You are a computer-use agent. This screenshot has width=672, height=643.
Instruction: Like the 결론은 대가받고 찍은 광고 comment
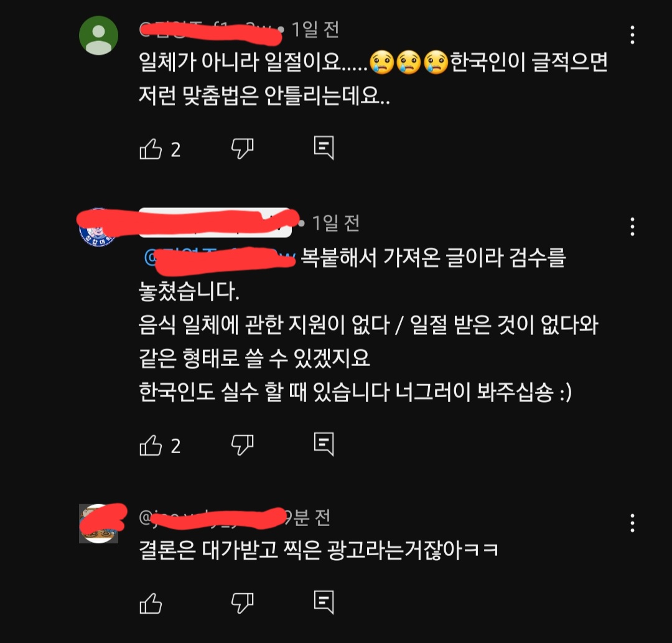click(x=151, y=604)
